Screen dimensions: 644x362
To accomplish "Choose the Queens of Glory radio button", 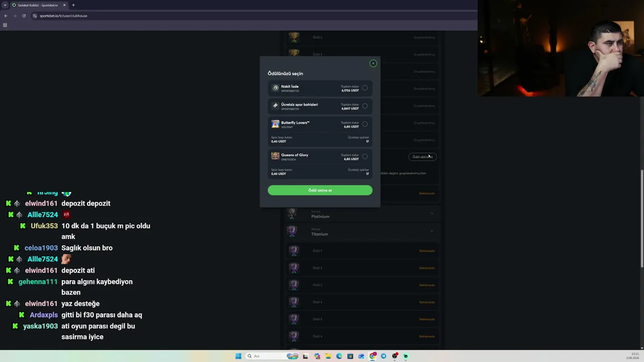I will (365, 156).
